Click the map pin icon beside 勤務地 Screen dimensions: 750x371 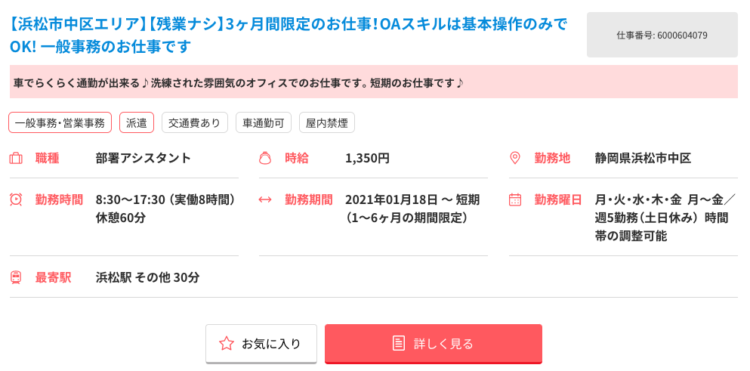(x=515, y=158)
